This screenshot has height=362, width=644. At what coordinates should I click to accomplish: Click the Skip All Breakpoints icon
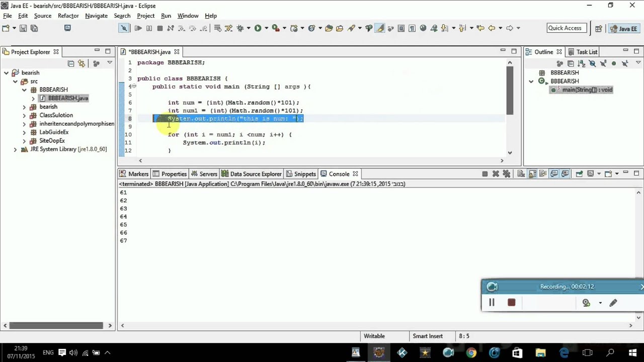[x=124, y=28]
